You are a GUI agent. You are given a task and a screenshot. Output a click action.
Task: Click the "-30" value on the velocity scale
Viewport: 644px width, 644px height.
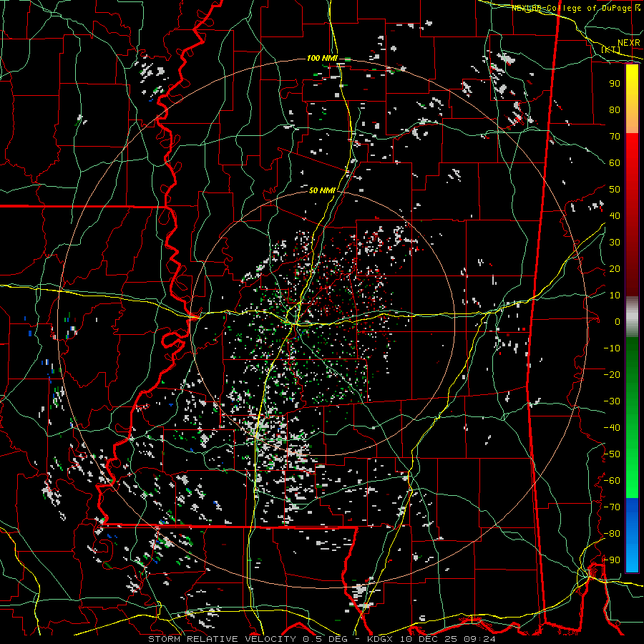click(x=612, y=401)
